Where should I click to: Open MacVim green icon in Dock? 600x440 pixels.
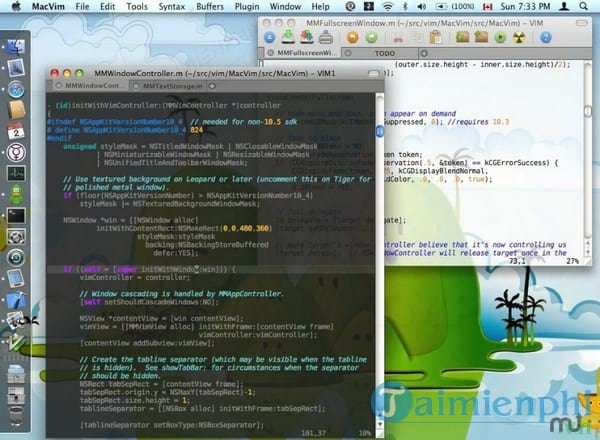[16, 342]
